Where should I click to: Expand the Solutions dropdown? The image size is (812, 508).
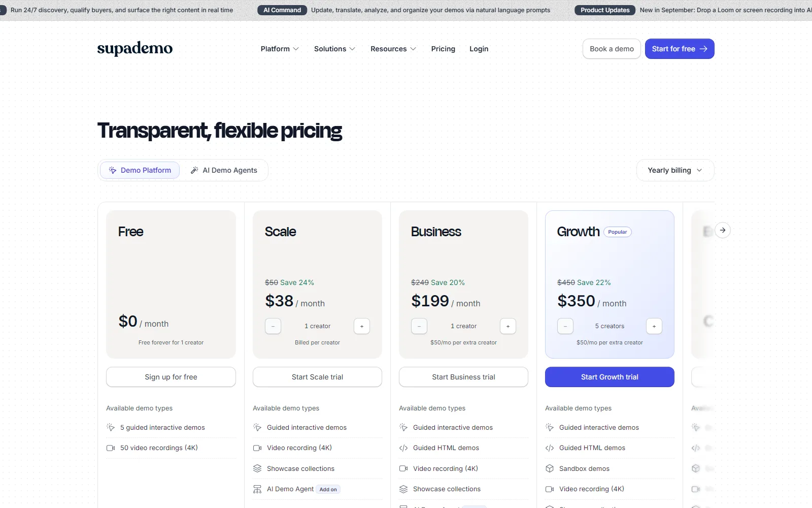pyautogui.click(x=334, y=49)
